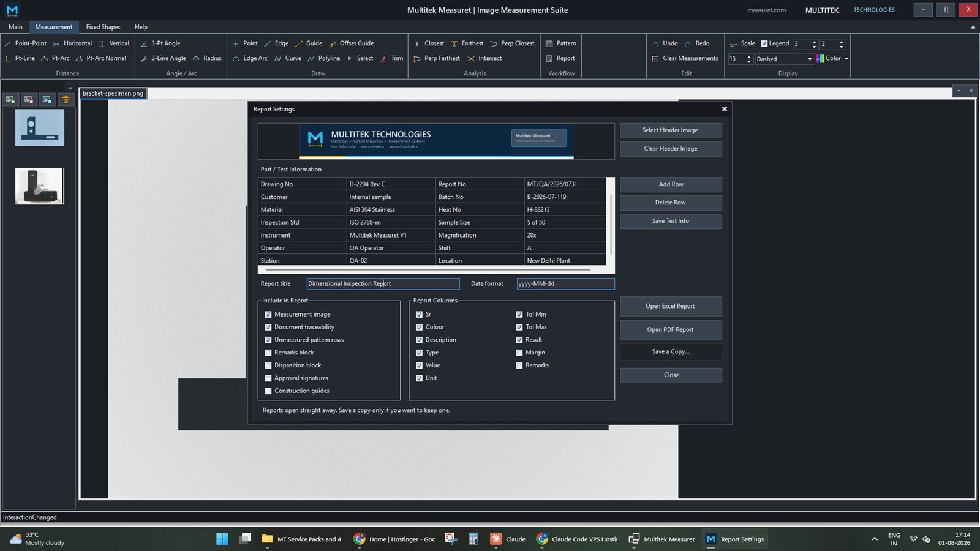Select the Point draw tool
The width and height of the screenshot is (980, 551).
pyautogui.click(x=245, y=43)
